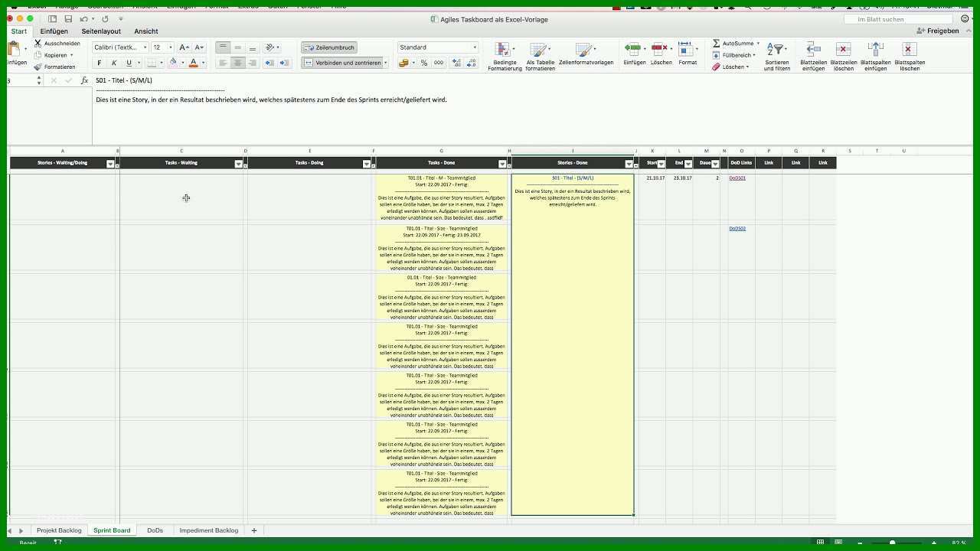Open the DoDS01 hyperlink
Viewport: 980px width, 551px height.
tap(737, 178)
